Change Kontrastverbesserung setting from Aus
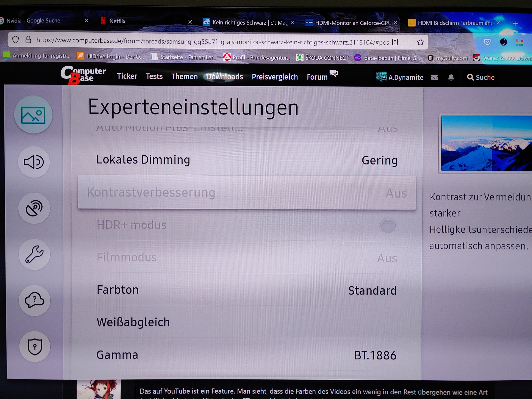532x399 pixels. pos(247,193)
